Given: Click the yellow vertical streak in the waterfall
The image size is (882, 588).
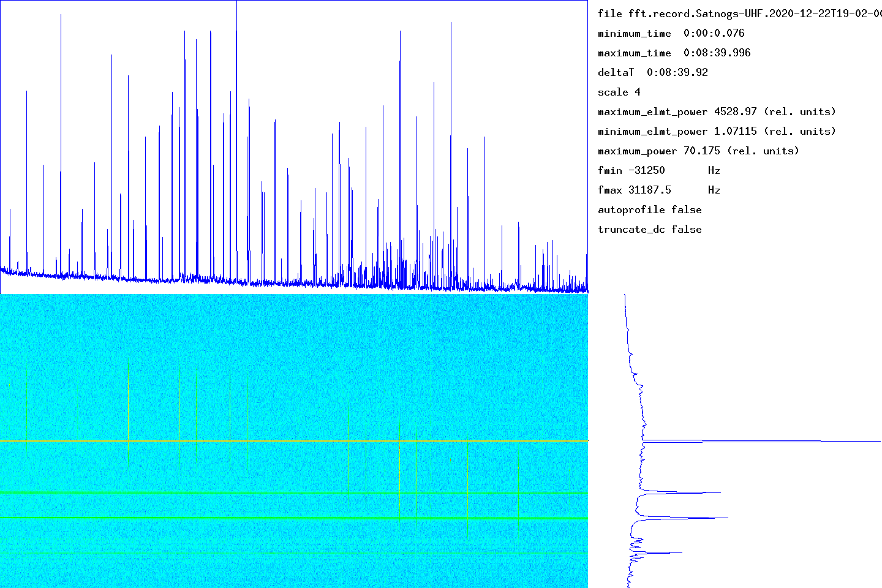Looking at the screenshot, I should (179, 413).
